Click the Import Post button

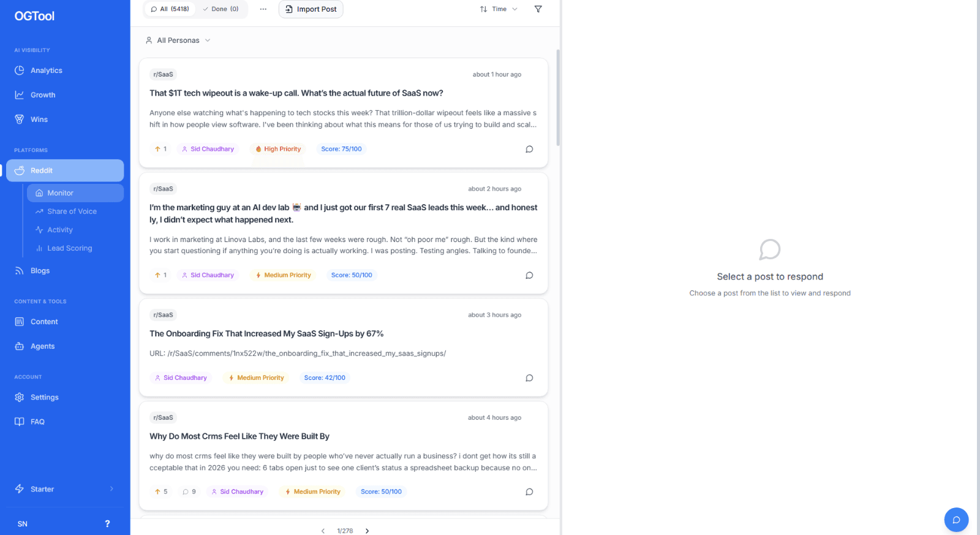pos(311,9)
